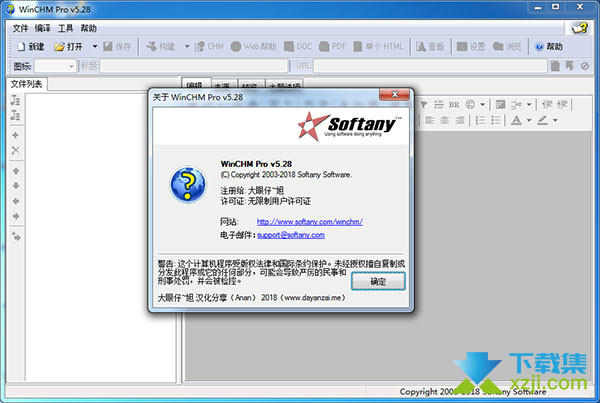Click the PDF output toolbar button

[x=333, y=47]
